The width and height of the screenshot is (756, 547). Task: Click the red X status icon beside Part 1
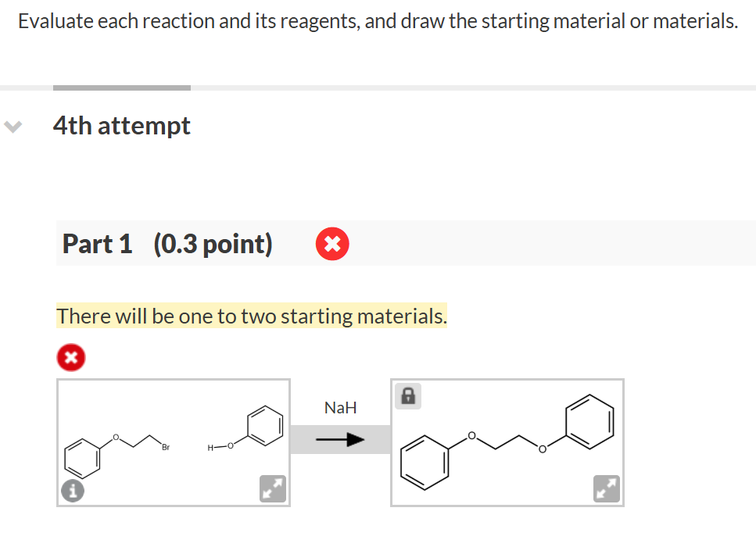331,243
